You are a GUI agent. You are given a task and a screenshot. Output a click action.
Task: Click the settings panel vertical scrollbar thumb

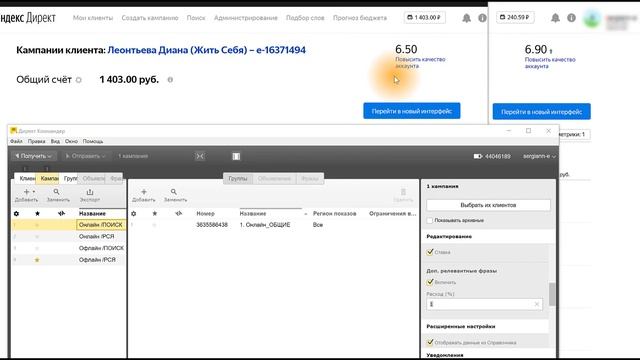click(552, 294)
